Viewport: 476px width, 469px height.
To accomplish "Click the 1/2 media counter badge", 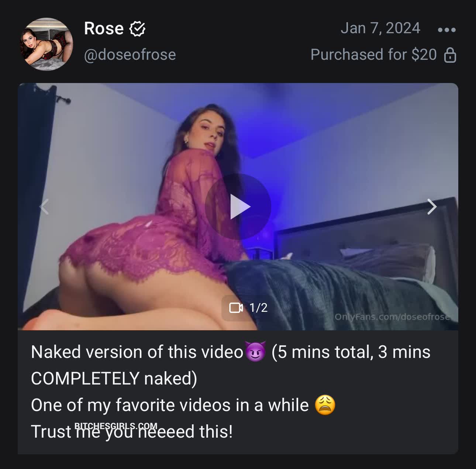I will 244,308.
